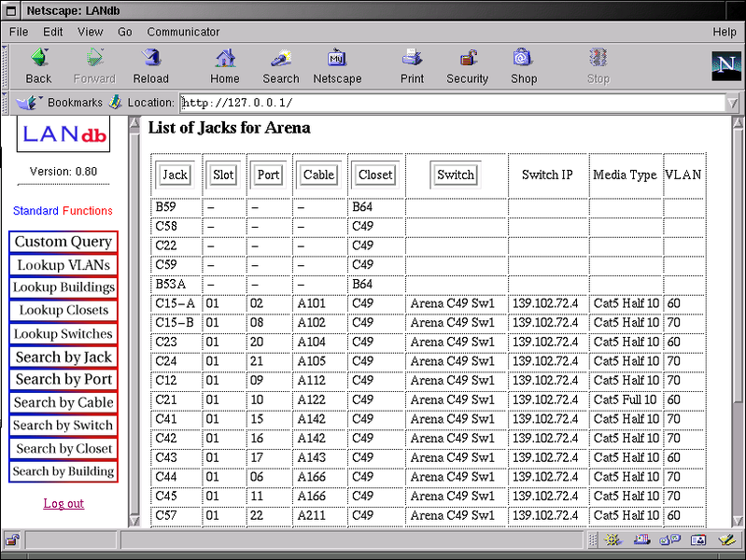Open the Bookmarks icon menu
Screen dimensions: 746x560
29,103
